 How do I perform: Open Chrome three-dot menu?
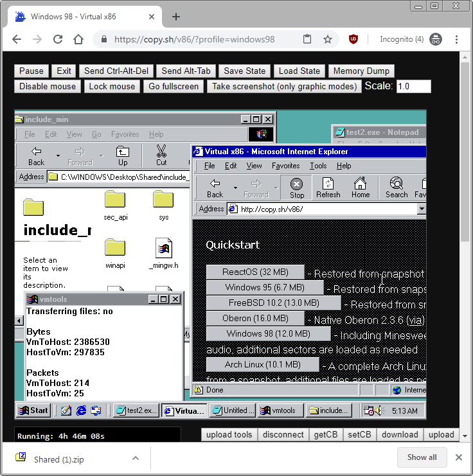click(456, 39)
